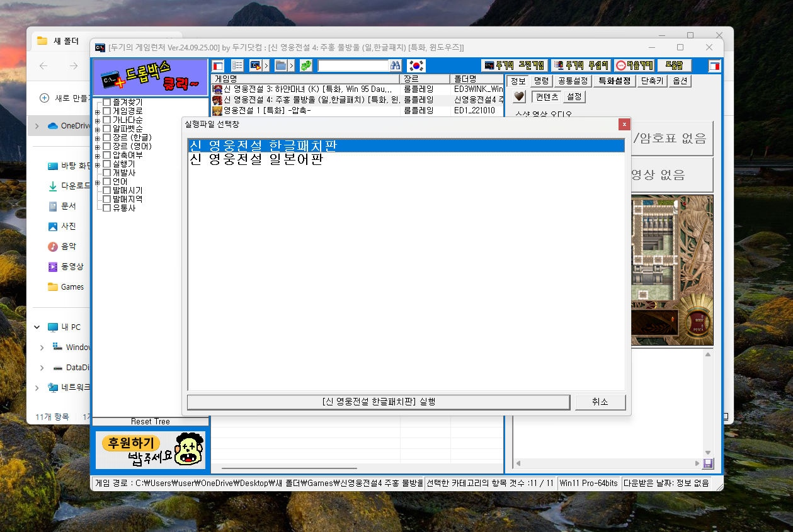
Task: Click icon of 영웅전설 1 [특화] row
Action: pos(217,111)
